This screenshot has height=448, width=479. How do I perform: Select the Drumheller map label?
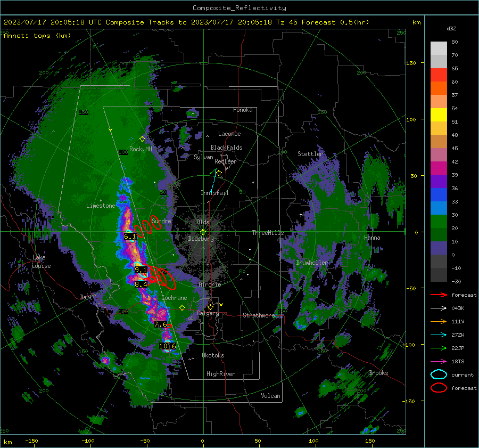pos(312,263)
